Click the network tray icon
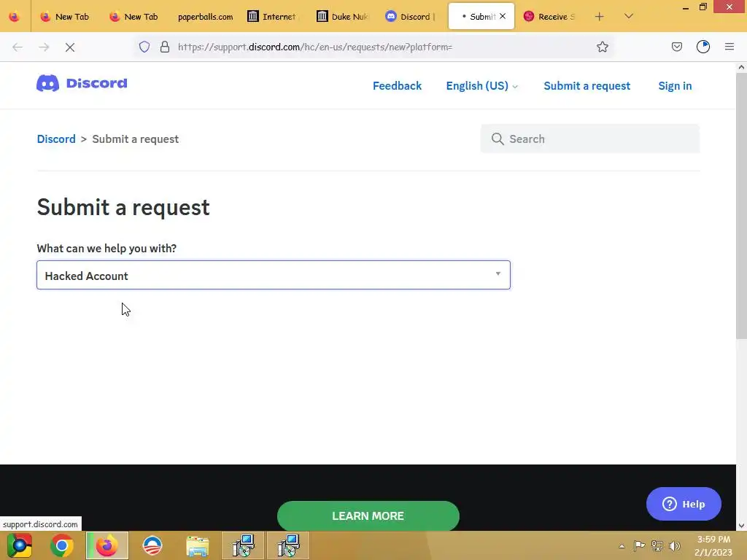Screen dimensions: 747x560 point(657,545)
